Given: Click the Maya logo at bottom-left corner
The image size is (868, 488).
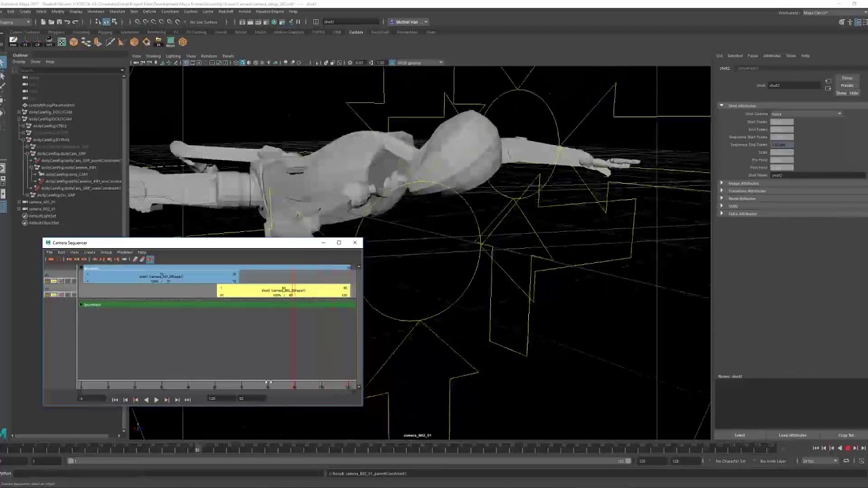Looking at the screenshot, I should point(3,434).
